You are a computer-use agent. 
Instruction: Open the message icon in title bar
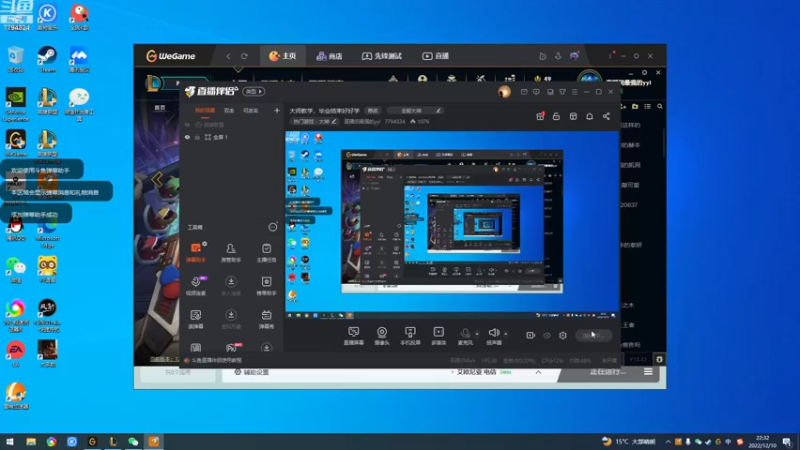coord(536,92)
